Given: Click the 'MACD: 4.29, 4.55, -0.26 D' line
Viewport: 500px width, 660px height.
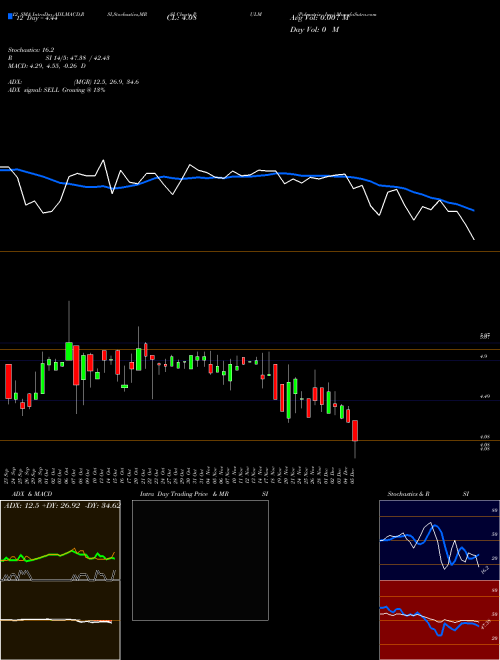Looking at the screenshot, I should pyautogui.click(x=47, y=66).
